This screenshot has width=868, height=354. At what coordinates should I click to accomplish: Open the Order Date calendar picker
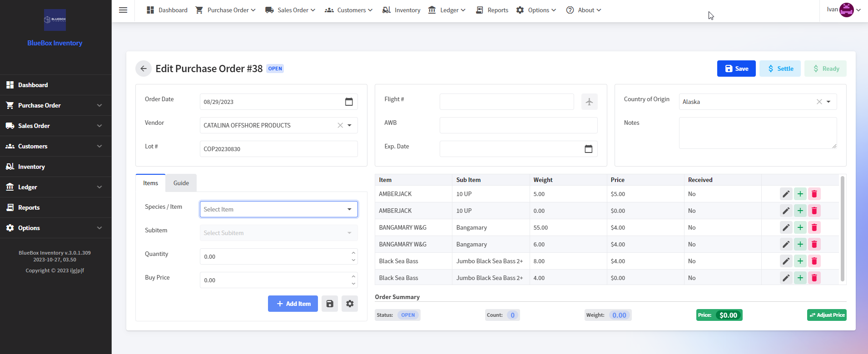click(x=348, y=102)
